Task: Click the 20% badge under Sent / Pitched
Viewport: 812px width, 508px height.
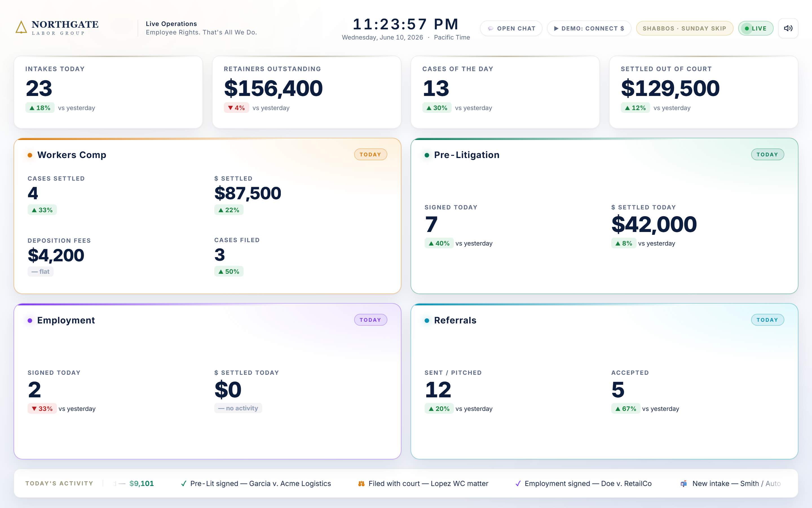Action: [x=439, y=409]
